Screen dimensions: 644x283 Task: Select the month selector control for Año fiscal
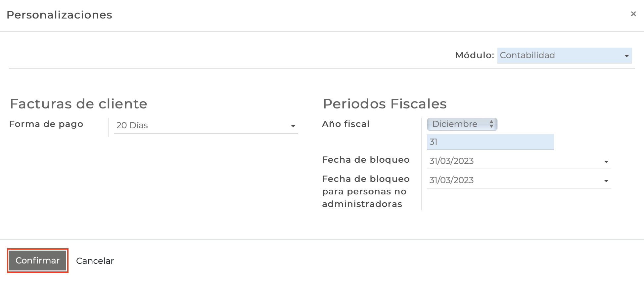click(x=462, y=124)
